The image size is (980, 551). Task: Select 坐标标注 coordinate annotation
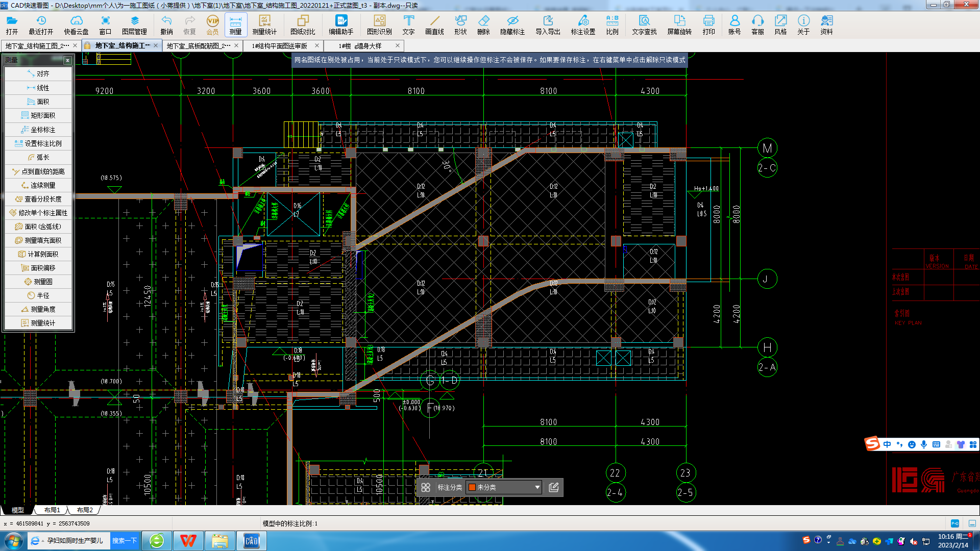point(38,130)
